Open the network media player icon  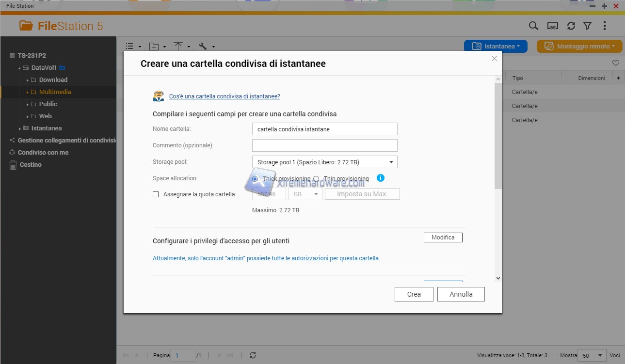point(552,26)
